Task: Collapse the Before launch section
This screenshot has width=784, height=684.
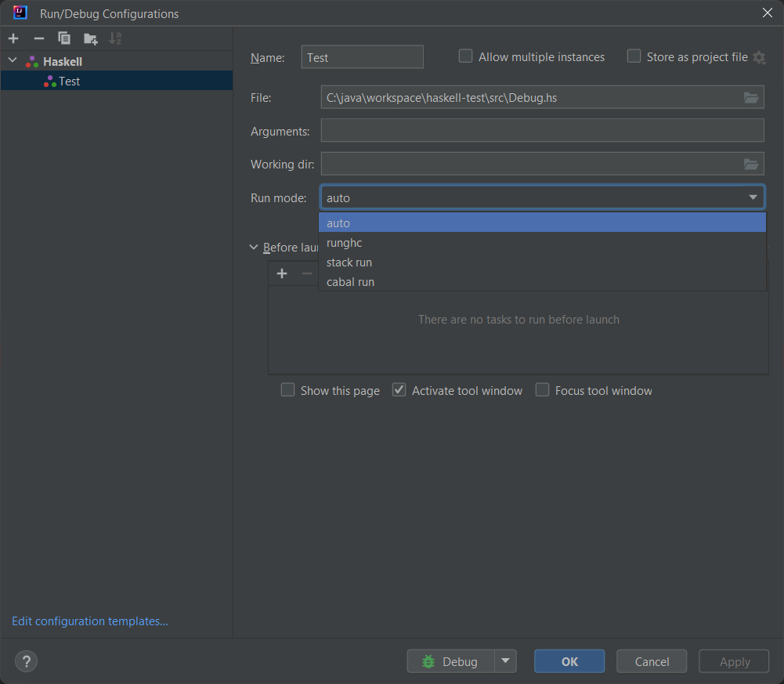Action: 254,247
